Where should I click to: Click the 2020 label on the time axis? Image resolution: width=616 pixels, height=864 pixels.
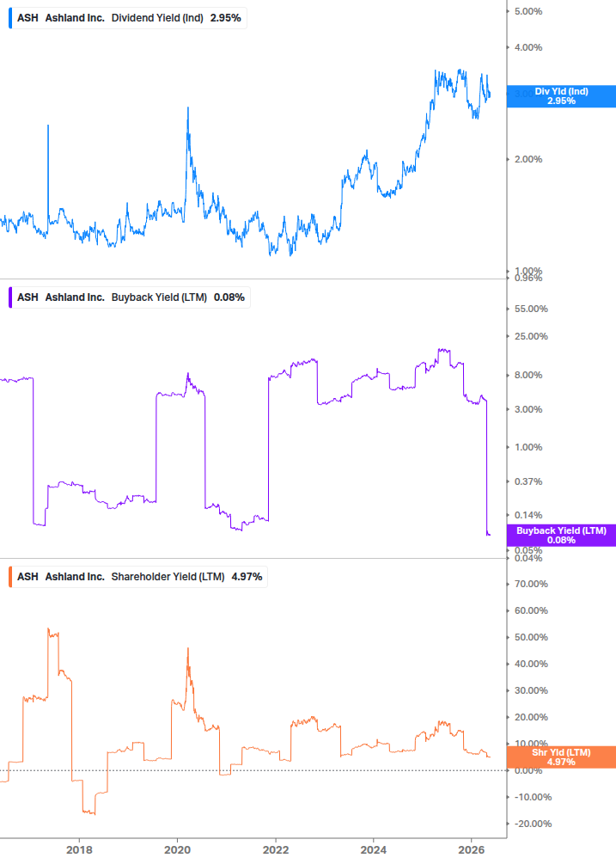tap(177, 850)
